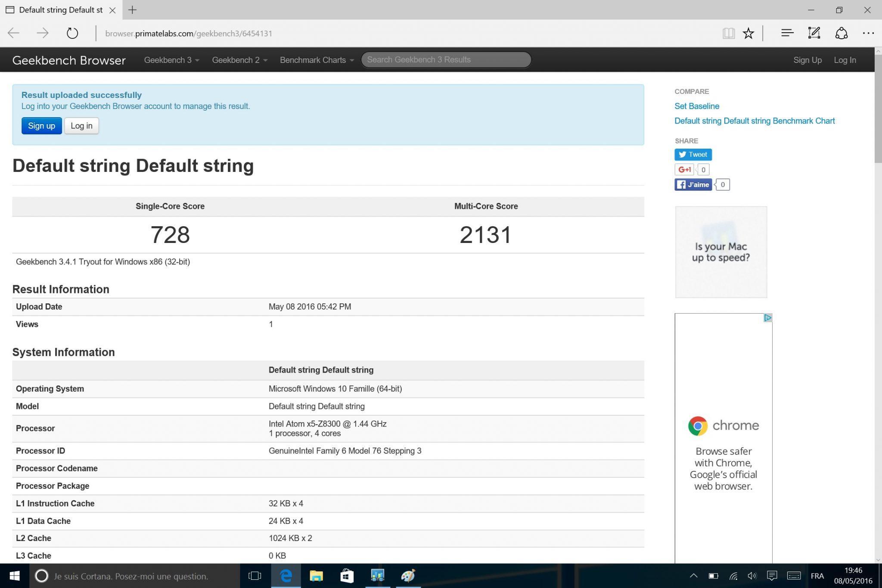
Task: Open the Windows Store taskbar icon
Action: click(x=347, y=576)
